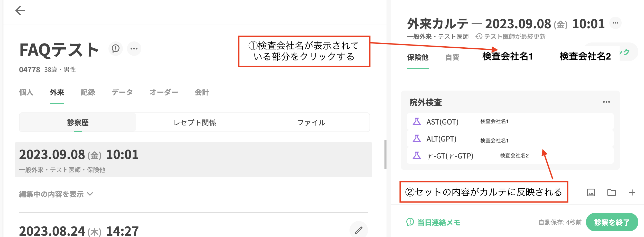Open the more options menu beside FAQテスト

pyautogui.click(x=134, y=48)
